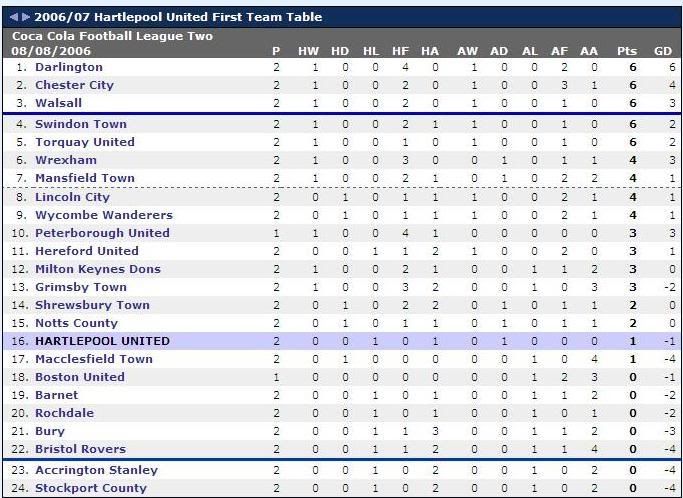Viewport: 683px width, 498px height.
Task: Click the Wrexham team name
Action: (x=66, y=160)
